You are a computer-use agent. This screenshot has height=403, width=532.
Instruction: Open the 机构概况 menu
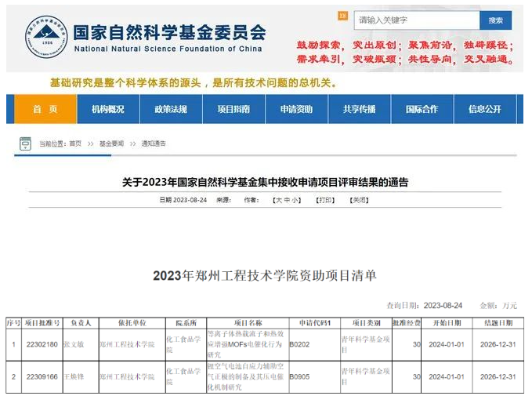(x=108, y=109)
